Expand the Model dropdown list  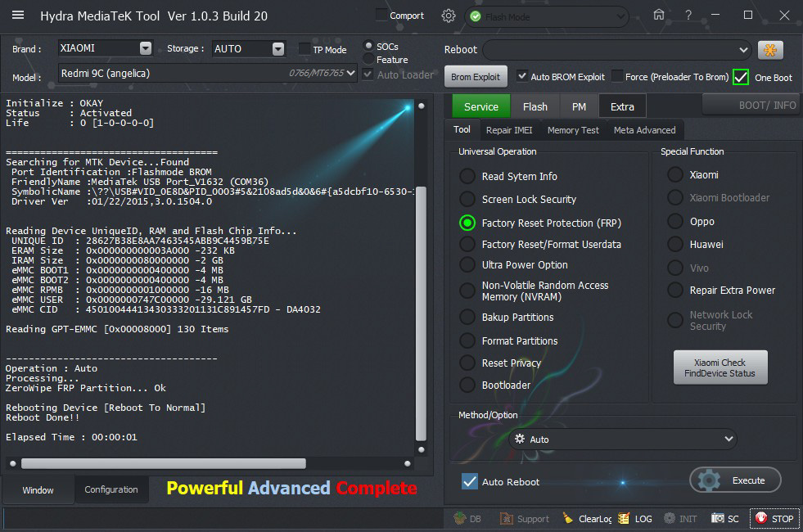click(x=351, y=73)
